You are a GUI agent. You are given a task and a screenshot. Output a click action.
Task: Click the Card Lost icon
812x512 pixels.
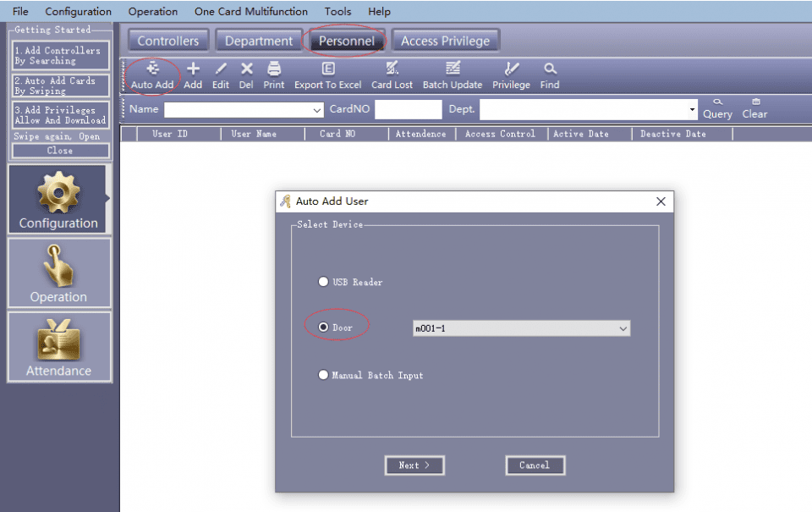[x=392, y=69]
